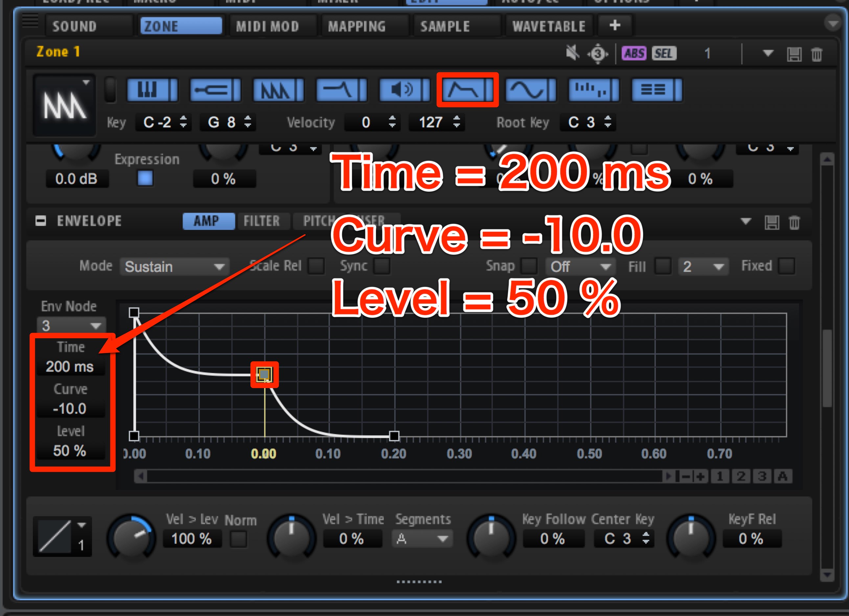Image resolution: width=849 pixels, height=616 pixels.
Task: Open the zone preset dropdown arrow
Action: click(x=768, y=53)
